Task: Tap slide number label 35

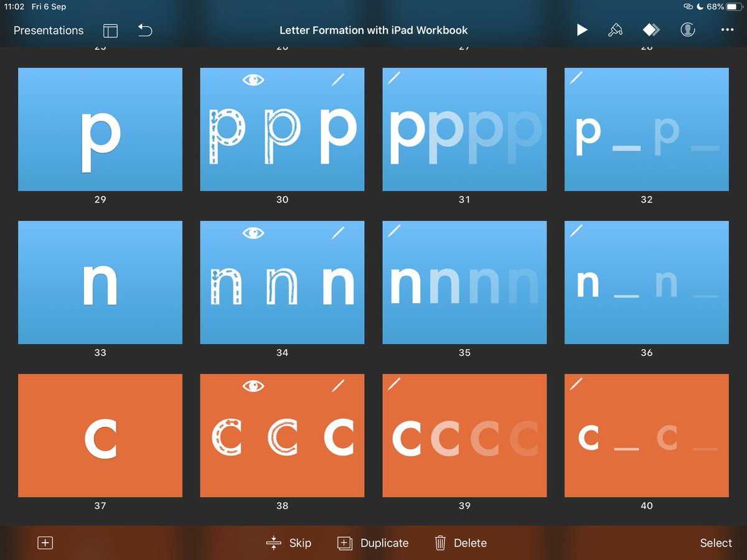Action: [x=464, y=353]
